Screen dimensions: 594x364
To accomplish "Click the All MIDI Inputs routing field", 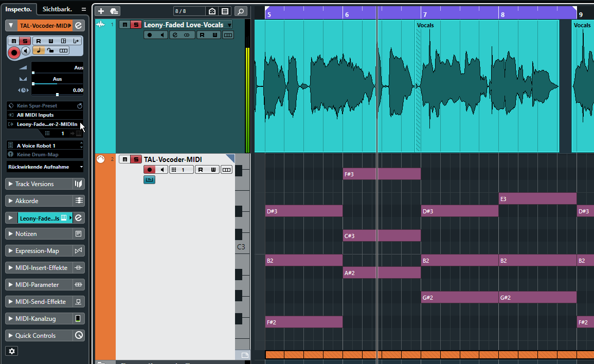I will 45,115.
